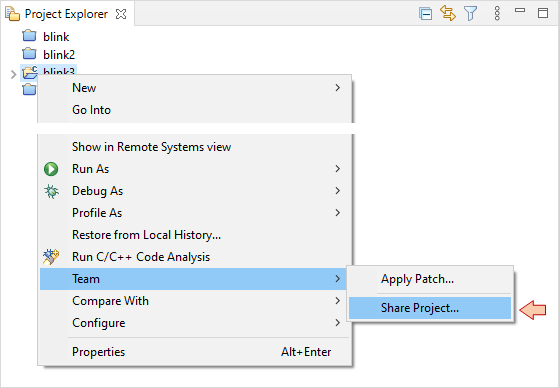Screen dimensions: 559x388
Task: Close the Project Explorer tab X
Action: pyautogui.click(x=121, y=14)
